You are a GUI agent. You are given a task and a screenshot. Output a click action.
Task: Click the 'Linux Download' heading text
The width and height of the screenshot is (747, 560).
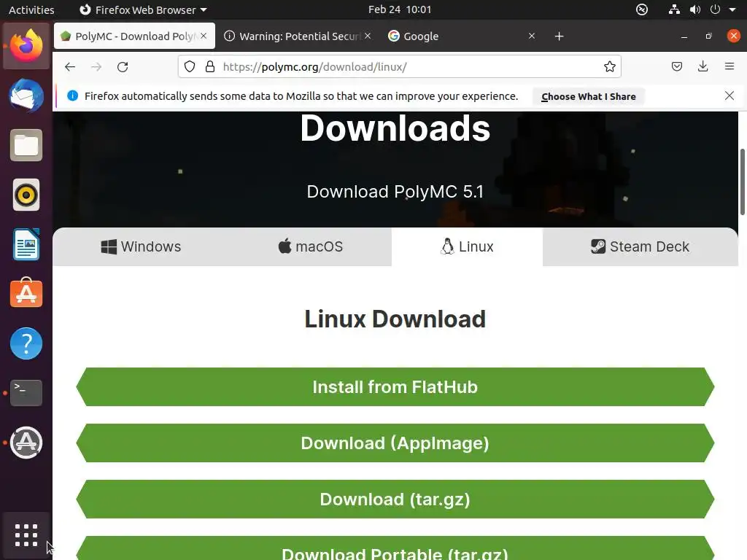[395, 319]
